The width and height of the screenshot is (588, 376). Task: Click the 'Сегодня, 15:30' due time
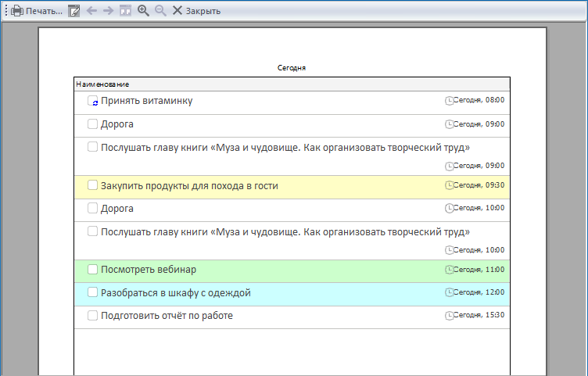tap(479, 315)
